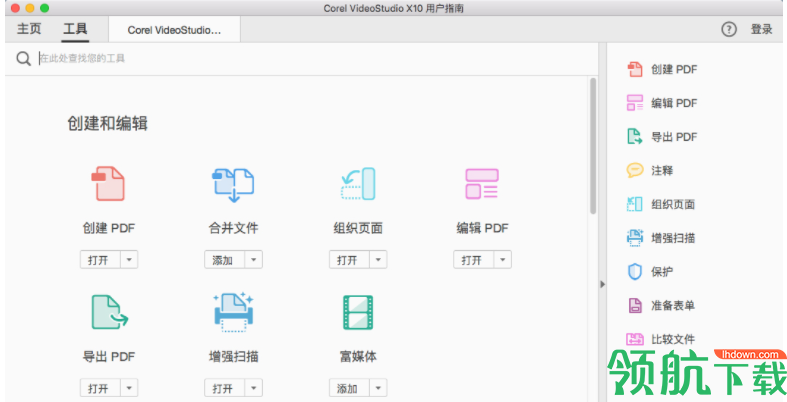The height and width of the screenshot is (402, 787).
Task: Click the Export PDF (导出 PDF) large icon
Action: click(x=109, y=312)
